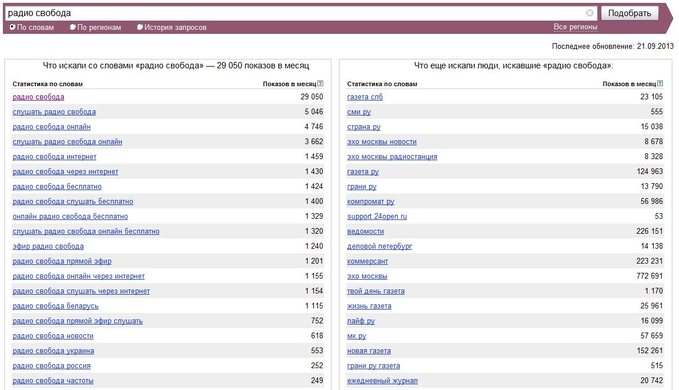Open the 'новая газета' related query

point(369,351)
